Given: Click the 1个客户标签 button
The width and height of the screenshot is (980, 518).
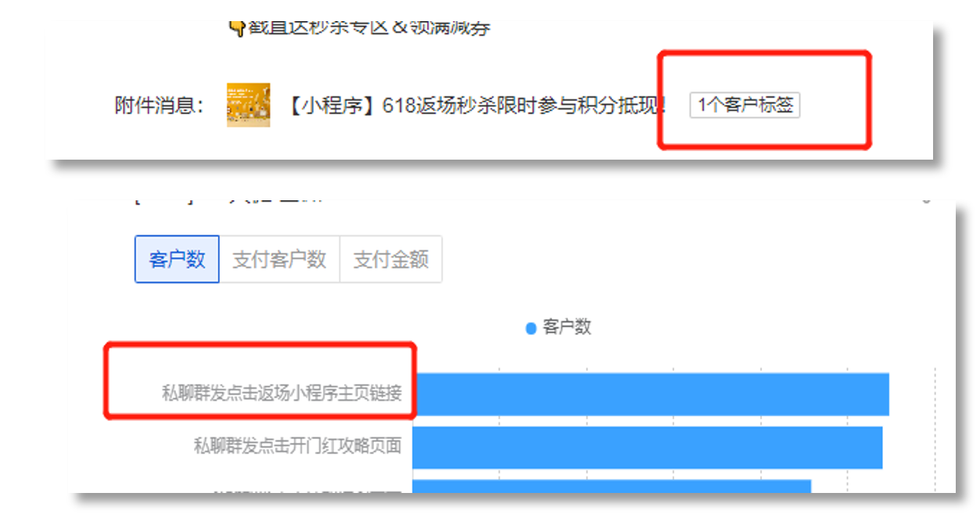Looking at the screenshot, I should coord(745,105).
